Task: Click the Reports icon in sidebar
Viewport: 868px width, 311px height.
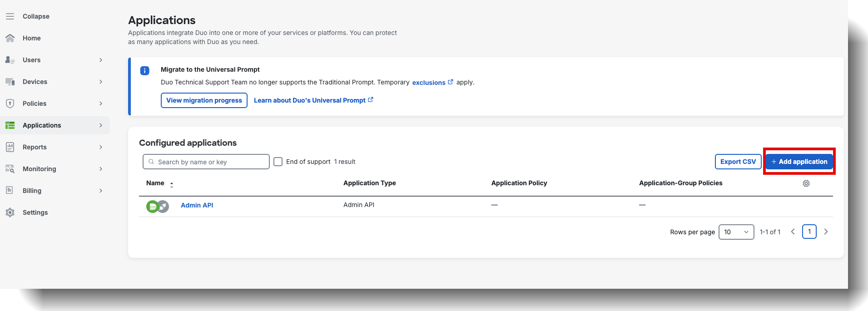Action: (x=10, y=147)
